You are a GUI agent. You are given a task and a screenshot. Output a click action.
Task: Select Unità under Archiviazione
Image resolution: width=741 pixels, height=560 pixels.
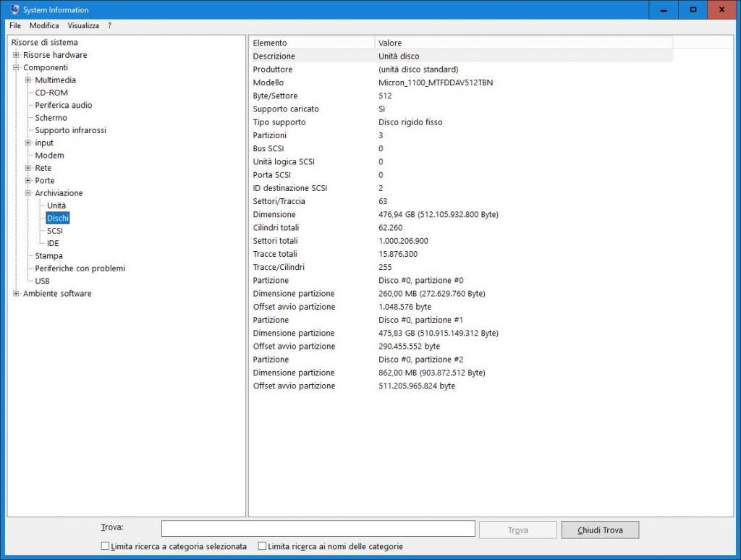[56, 205]
